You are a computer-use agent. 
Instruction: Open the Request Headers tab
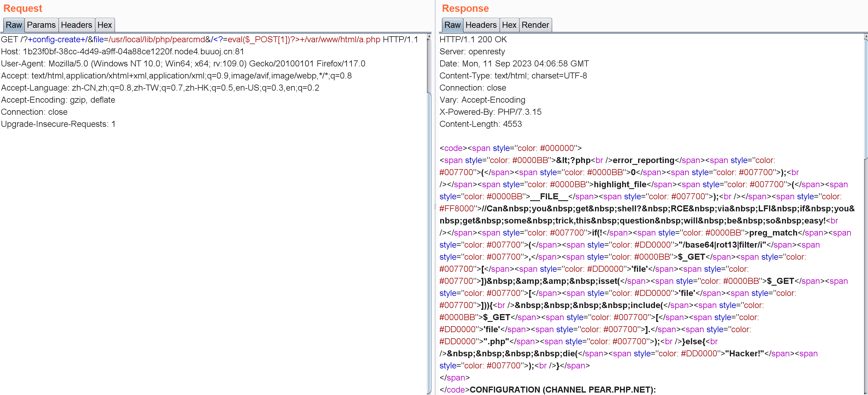click(x=76, y=25)
